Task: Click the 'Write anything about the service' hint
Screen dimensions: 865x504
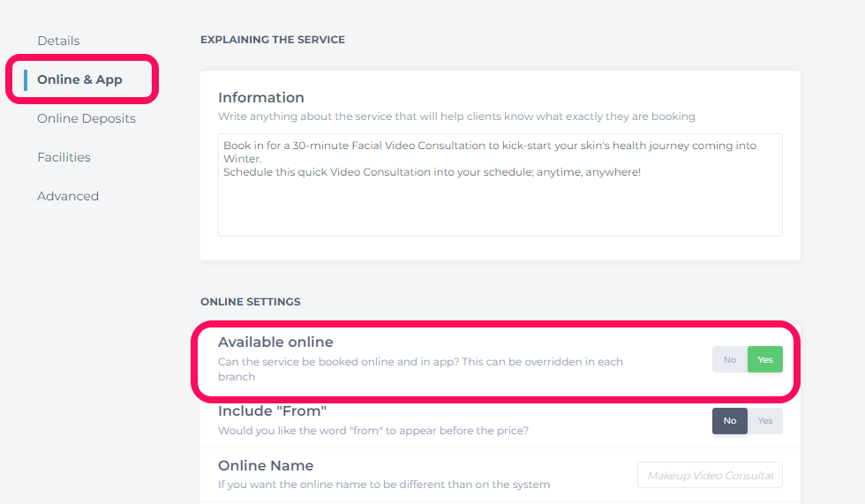Action: (x=456, y=117)
